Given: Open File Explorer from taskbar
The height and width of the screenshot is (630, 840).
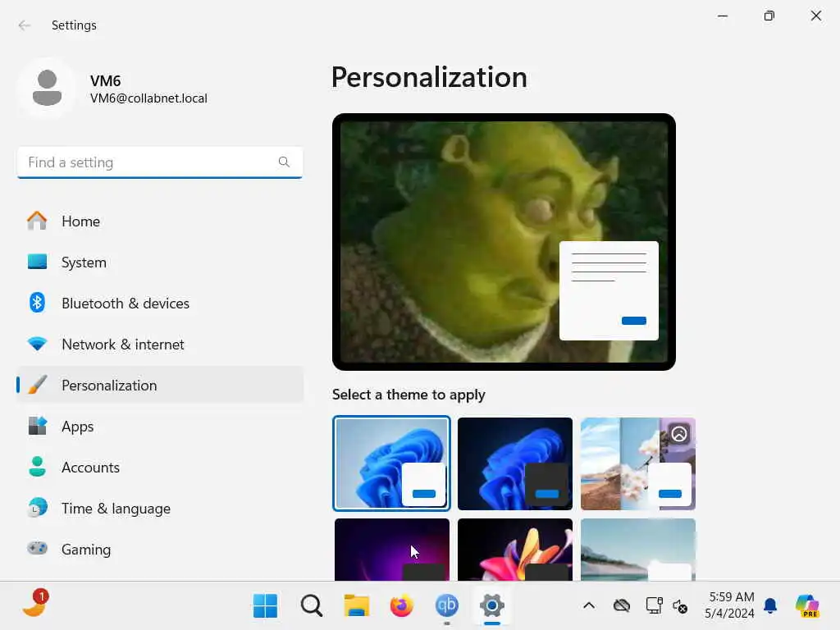Looking at the screenshot, I should 356,606.
